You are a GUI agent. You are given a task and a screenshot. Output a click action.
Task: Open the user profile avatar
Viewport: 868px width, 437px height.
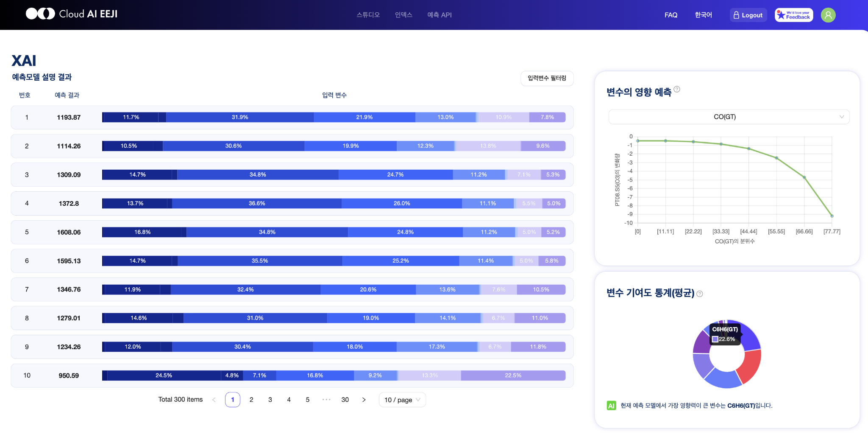point(828,15)
